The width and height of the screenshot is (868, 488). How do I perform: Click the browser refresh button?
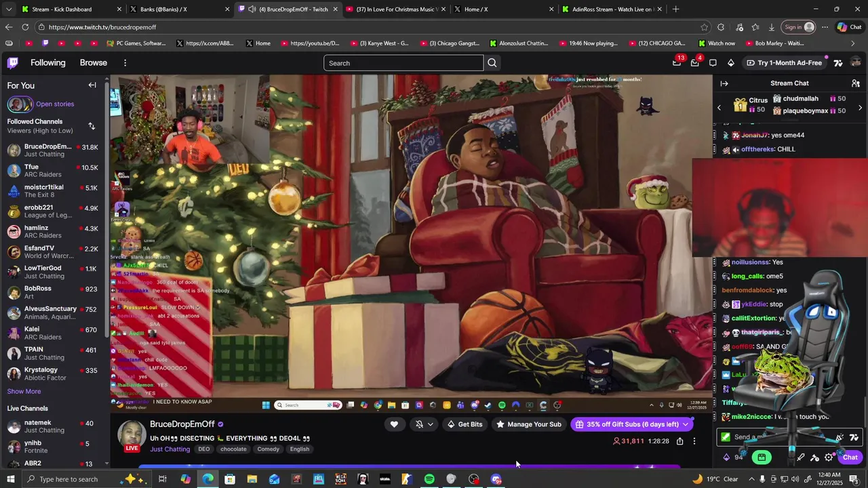point(25,27)
